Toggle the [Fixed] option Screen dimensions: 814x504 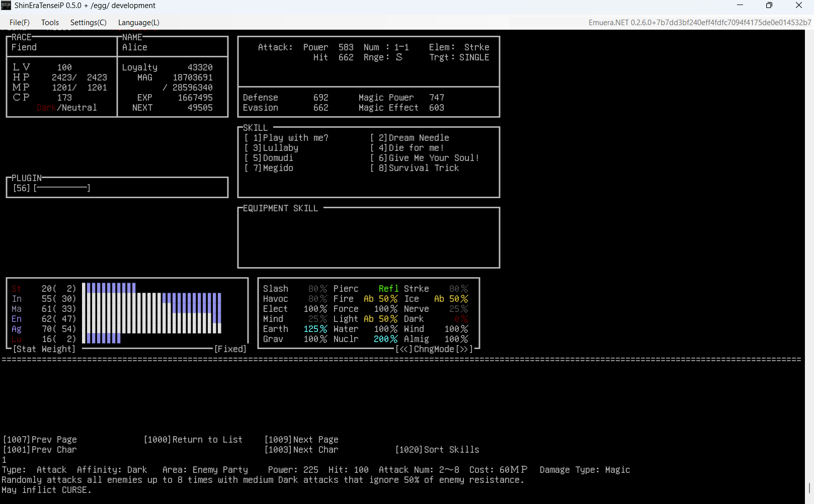tap(230, 349)
